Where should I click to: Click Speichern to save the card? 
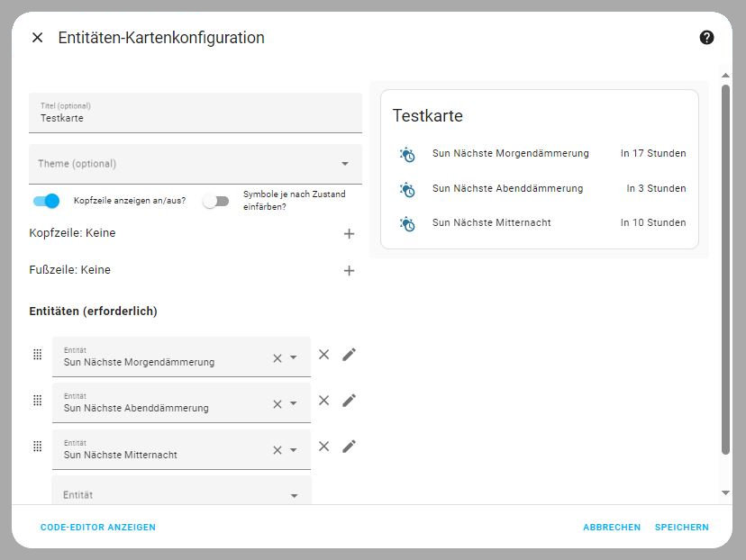coord(681,528)
